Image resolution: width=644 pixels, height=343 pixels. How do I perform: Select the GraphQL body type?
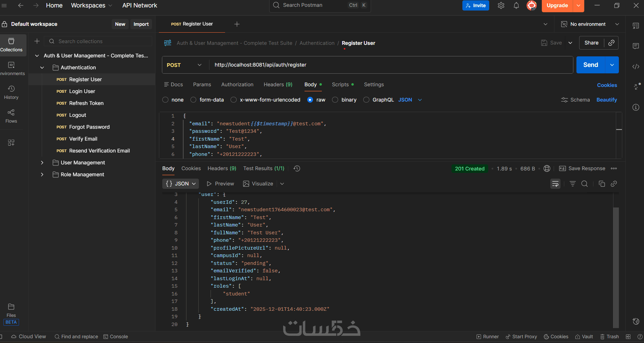coord(366,100)
